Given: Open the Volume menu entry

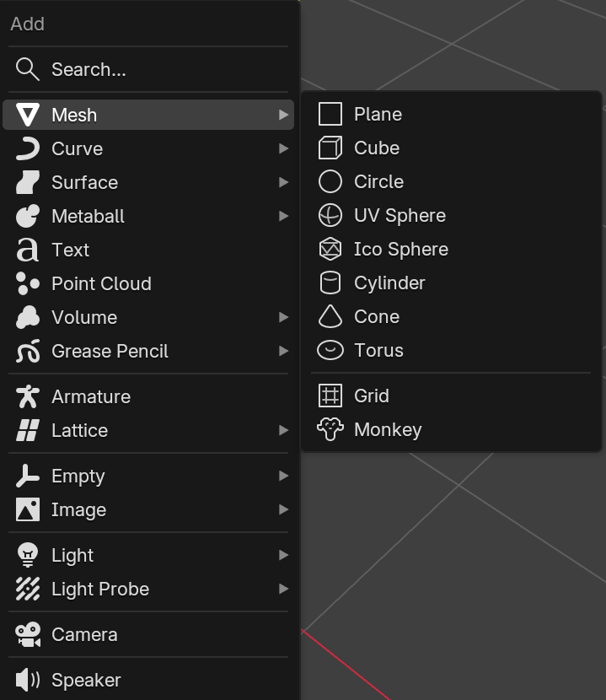Looking at the screenshot, I should click(84, 317).
